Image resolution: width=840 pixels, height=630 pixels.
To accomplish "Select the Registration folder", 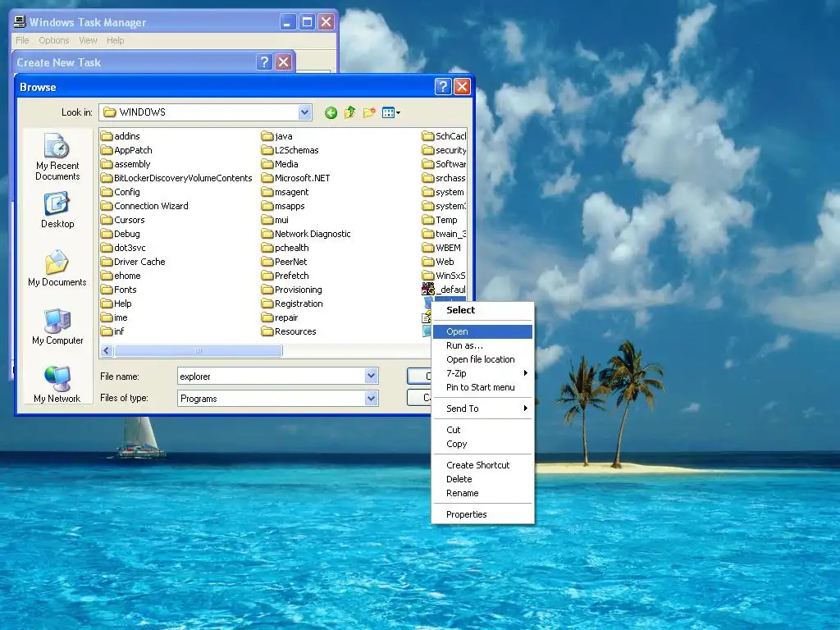I will (293, 304).
